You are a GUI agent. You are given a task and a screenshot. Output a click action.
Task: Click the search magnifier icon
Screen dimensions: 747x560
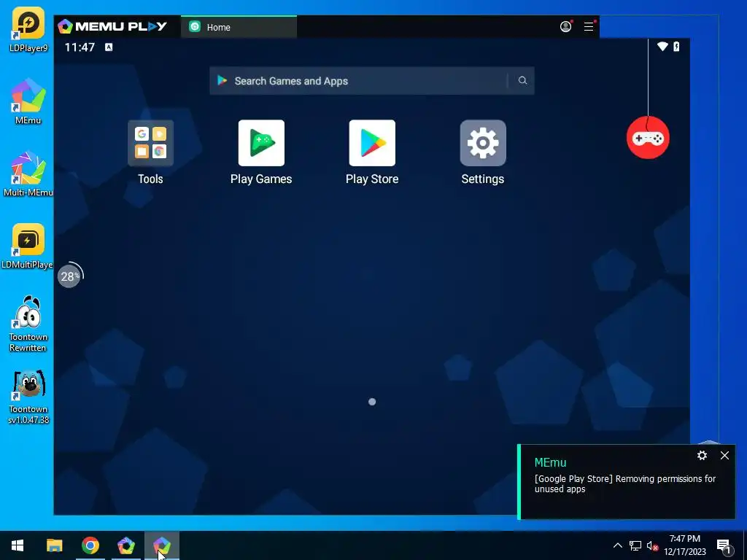[522, 80]
